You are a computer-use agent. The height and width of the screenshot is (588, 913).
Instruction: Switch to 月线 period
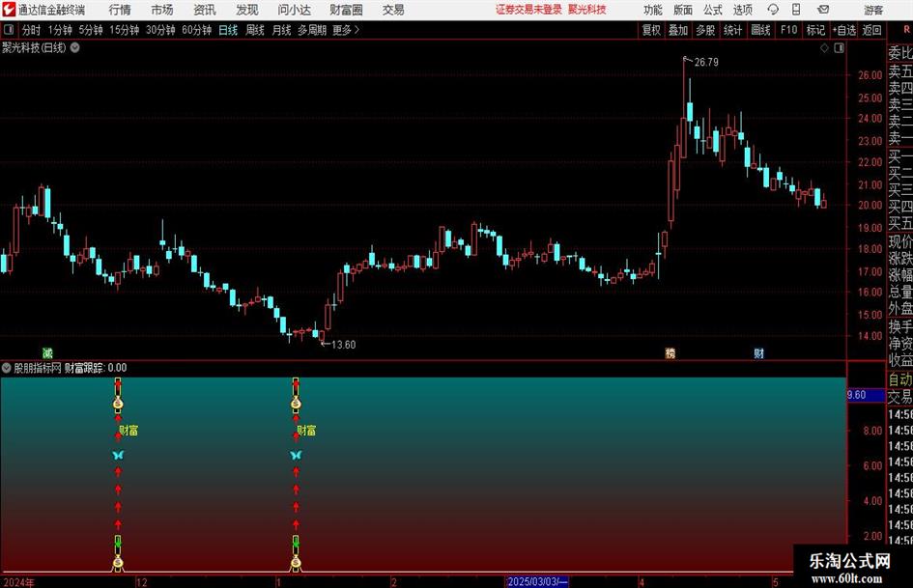[x=281, y=30]
